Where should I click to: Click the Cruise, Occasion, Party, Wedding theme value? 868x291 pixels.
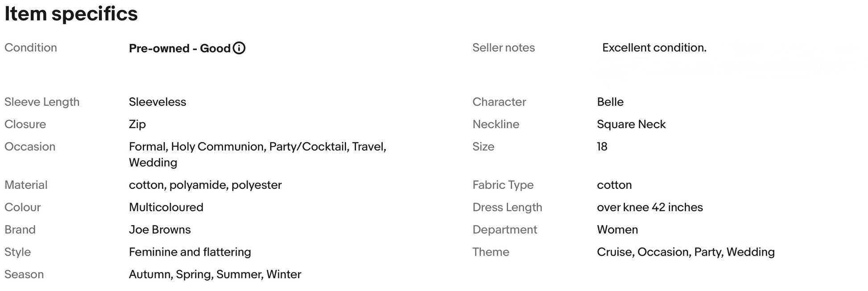coord(686,252)
